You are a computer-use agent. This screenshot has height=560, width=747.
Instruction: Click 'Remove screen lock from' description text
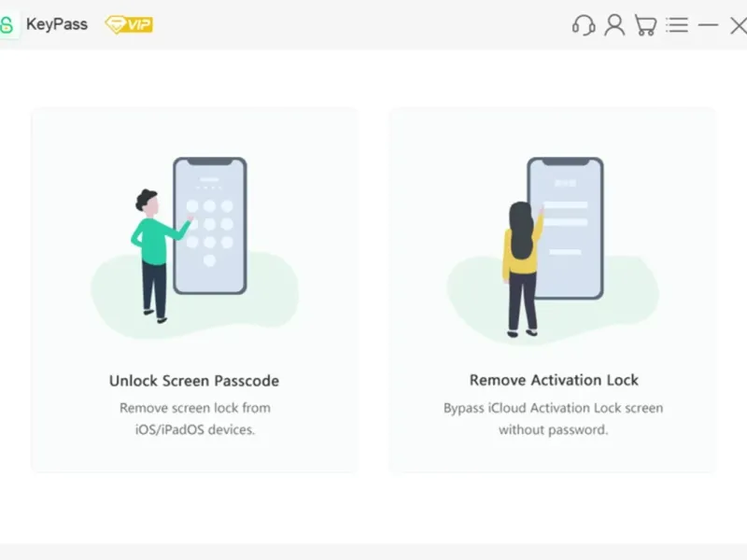coord(195,408)
